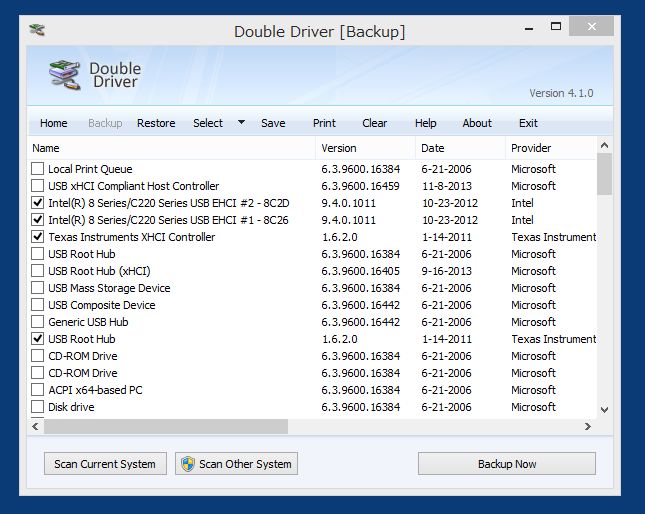Open the Restore section
645x514 pixels.
click(156, 123)
